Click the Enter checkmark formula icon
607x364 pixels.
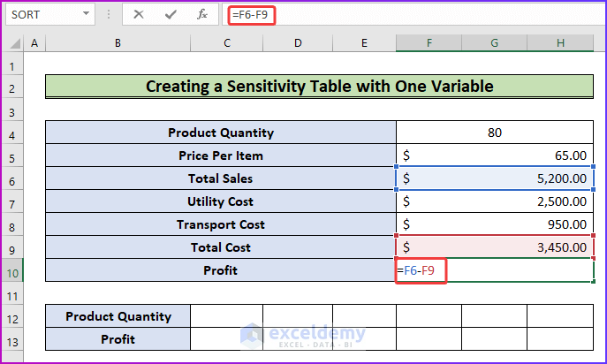coord(171,15)
